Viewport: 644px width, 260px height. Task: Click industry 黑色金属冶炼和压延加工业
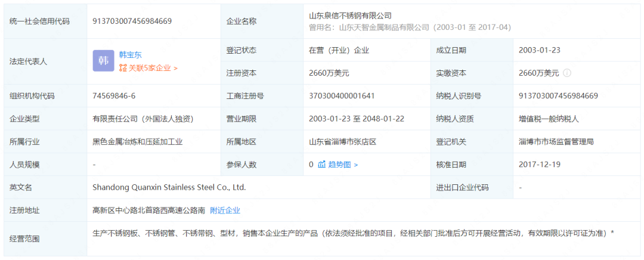point(138,142)
